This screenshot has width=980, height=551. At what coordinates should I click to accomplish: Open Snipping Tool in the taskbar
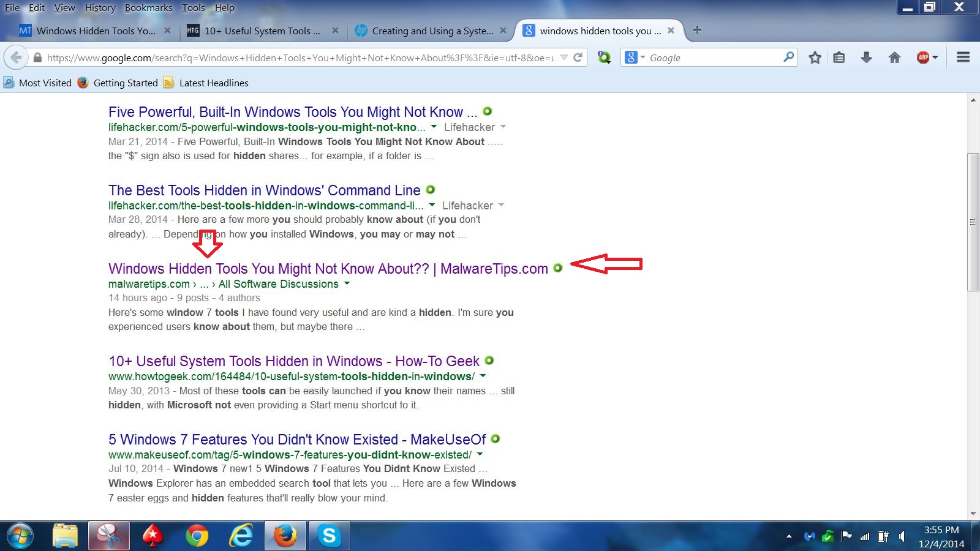tap(109, 536)
